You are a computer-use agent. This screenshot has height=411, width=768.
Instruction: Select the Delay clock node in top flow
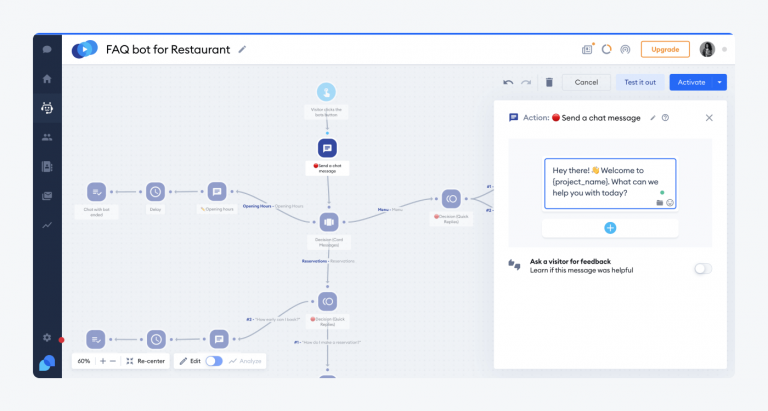click(x=155, y=191)
